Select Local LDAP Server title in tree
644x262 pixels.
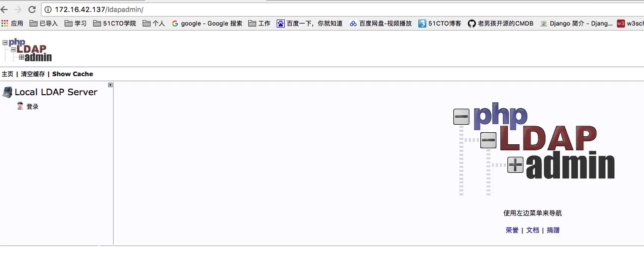[56, 92]
